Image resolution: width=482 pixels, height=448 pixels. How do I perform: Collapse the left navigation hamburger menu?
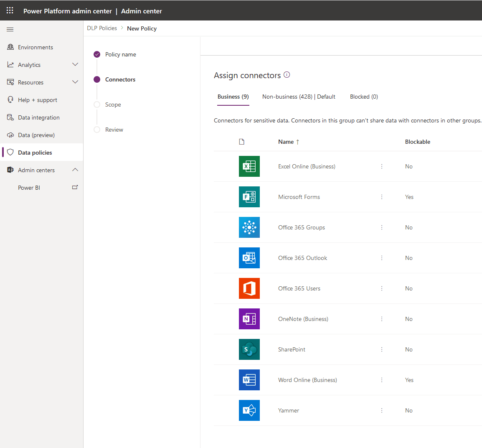click(10, 29)
